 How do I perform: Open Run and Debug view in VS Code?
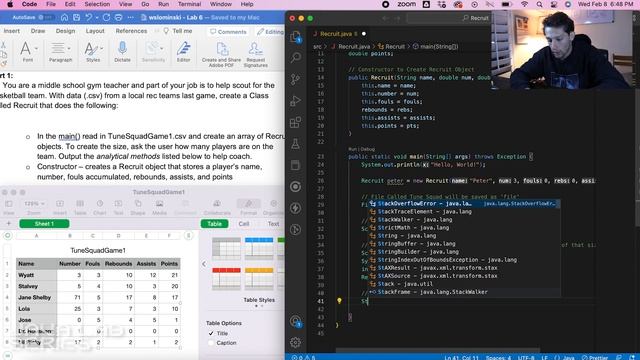pyautogui.click(x=296, y=100)
